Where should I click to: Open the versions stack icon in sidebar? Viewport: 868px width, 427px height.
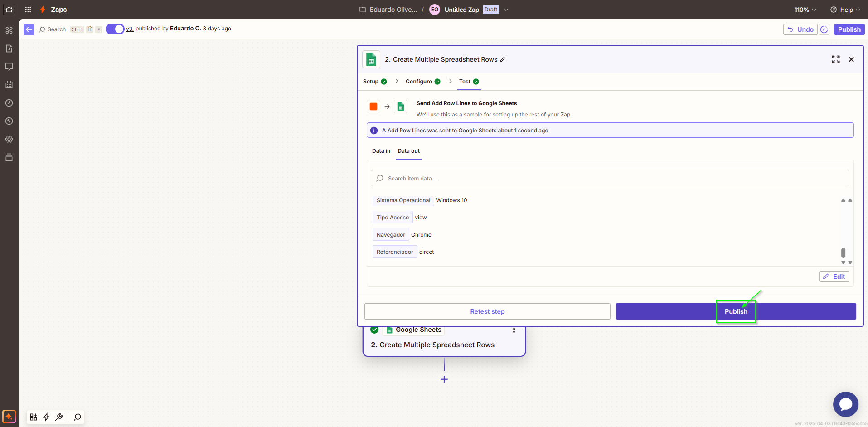(x=9, y=157)
